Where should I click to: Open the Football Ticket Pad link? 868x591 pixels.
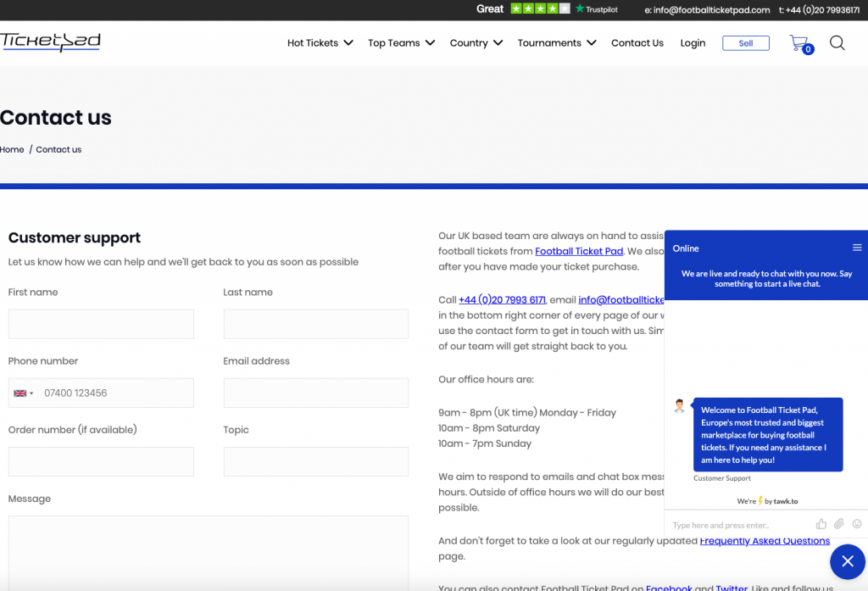point(579,251)
